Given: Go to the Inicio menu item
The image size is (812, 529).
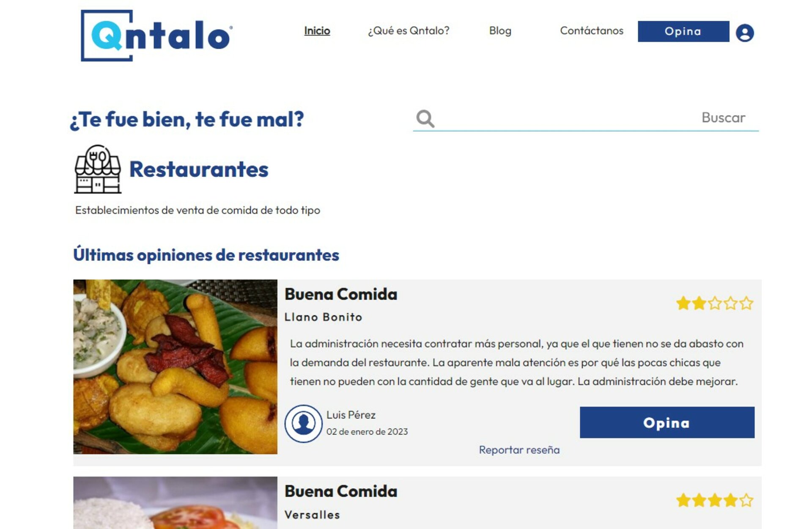Looking at the screenshot, I should (x=317, y=30).
